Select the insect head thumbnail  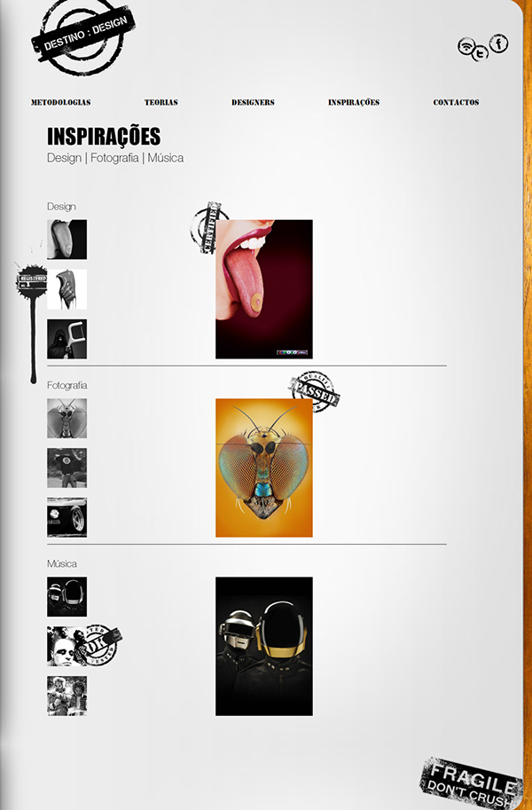[67, 418]
